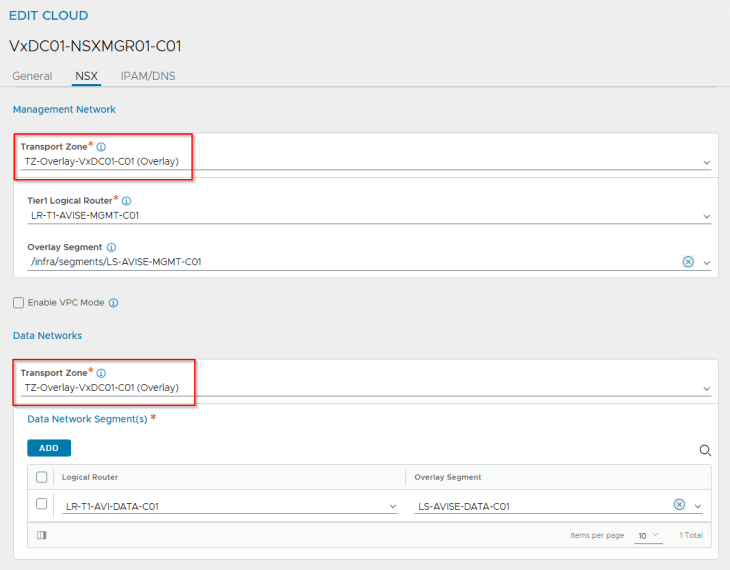Screen dimensions: 730x570
Task: Open the Tier1 Logical Router dropdown
Action: pos(706,216)
